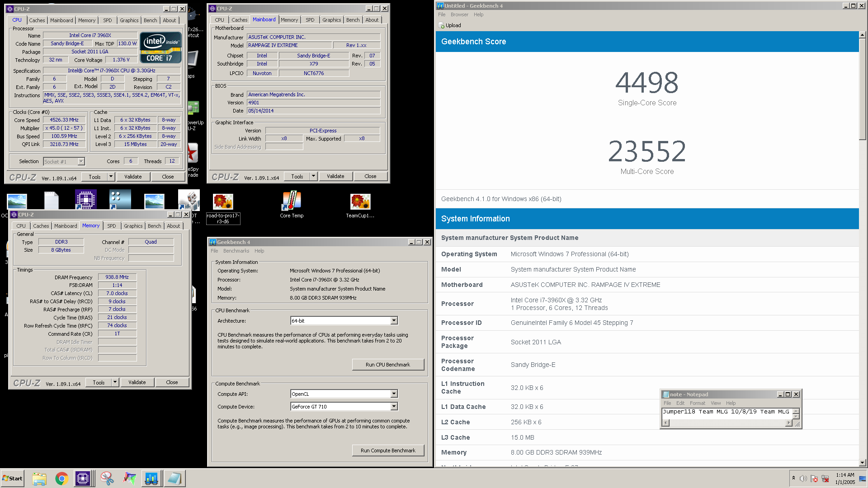The width and height of the screenshot is (868, 488).
Task: Click the Geekbench 4 small window title icon
Action: 212,242
